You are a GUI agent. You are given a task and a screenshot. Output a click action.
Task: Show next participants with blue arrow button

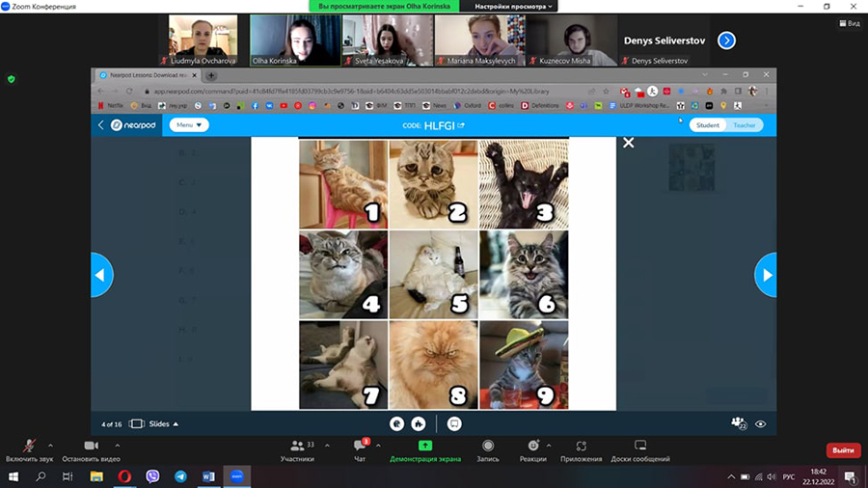point(726,41)
